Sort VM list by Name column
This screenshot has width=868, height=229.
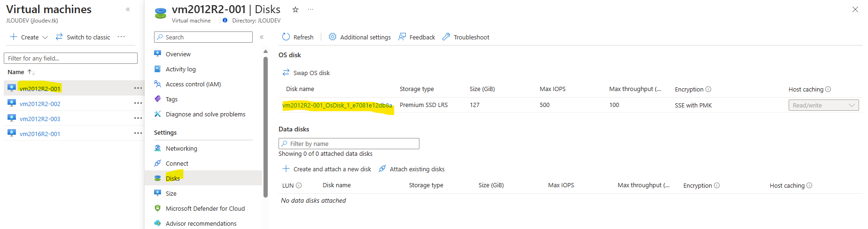click(21, 72)
